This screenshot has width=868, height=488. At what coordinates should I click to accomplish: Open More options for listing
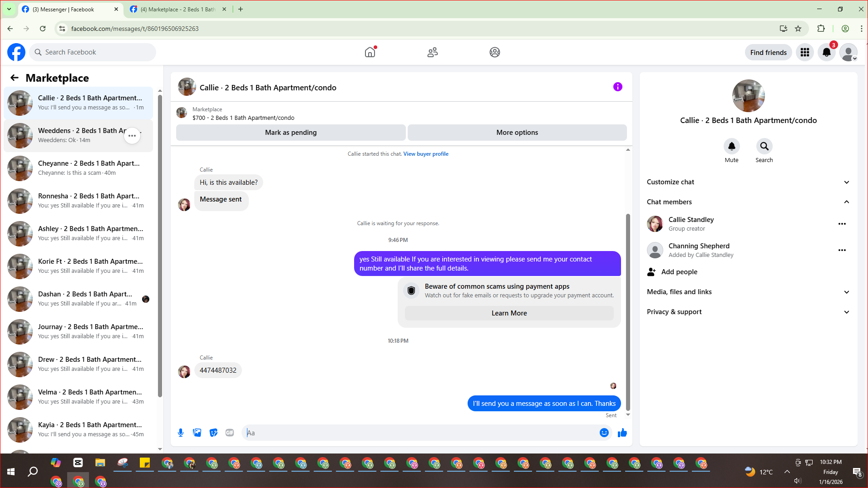coord(517,133)
